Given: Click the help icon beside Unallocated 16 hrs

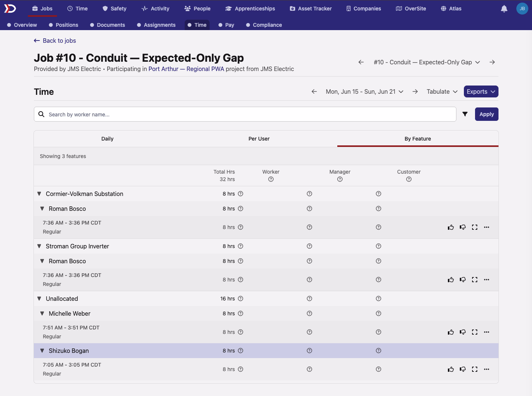Looking at the screenshot, I should (x=240, y=299).
